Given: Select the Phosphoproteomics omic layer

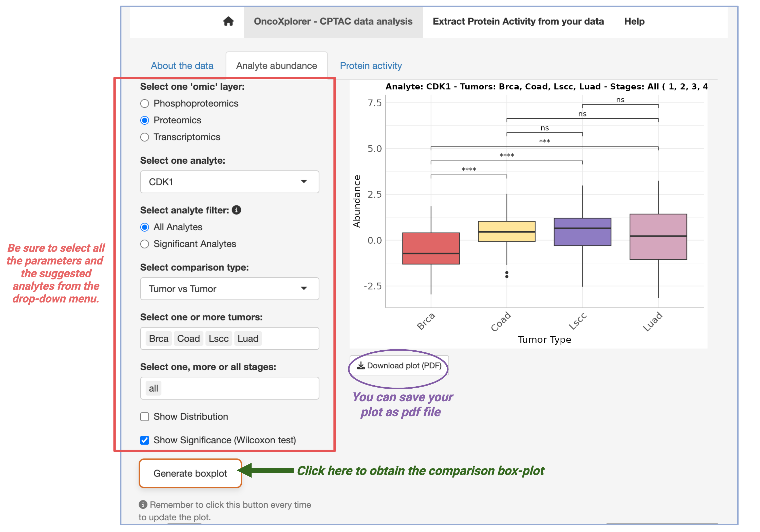Looking at the screenshot, I should click(x=144, y=103).
